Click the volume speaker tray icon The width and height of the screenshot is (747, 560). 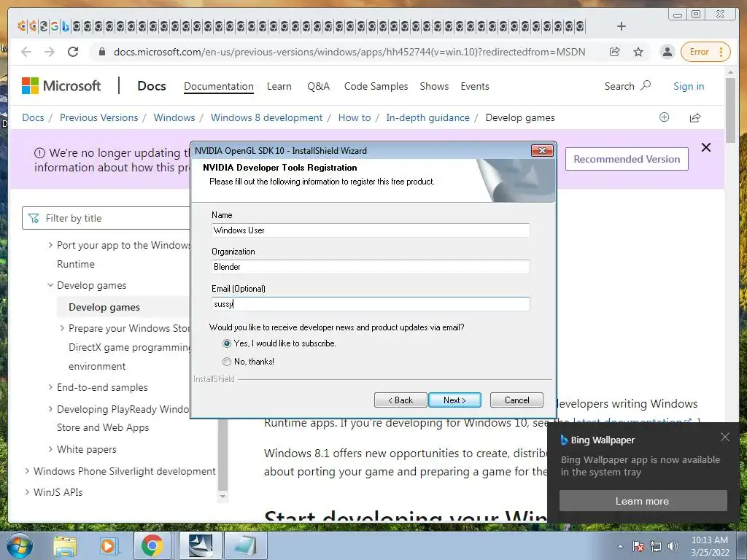(x=673, y=545)
